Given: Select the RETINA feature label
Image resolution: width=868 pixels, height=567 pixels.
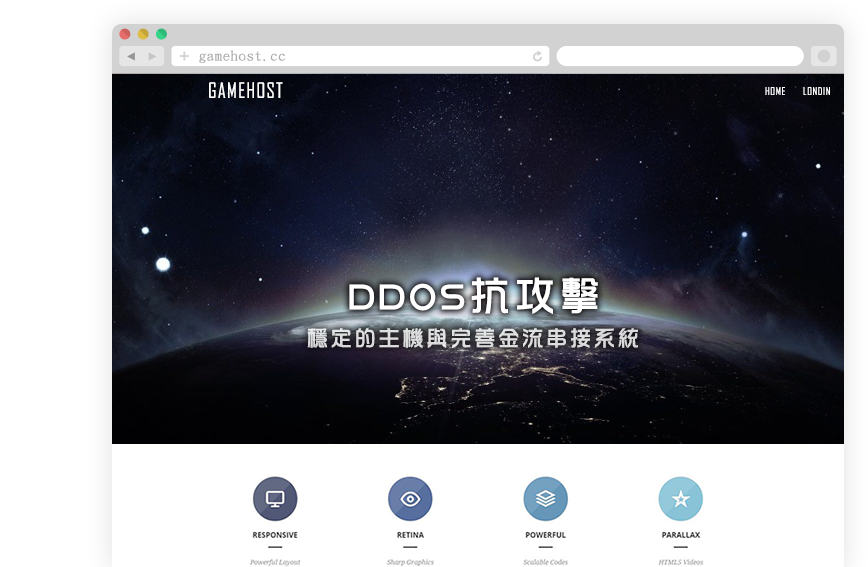Looking at the screenshot, I should click(x=410, y=535).
